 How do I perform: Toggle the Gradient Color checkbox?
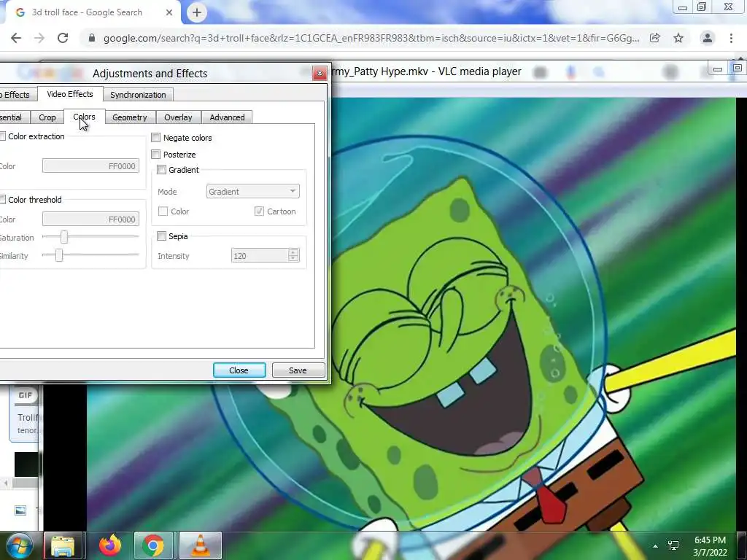(163, 211)
